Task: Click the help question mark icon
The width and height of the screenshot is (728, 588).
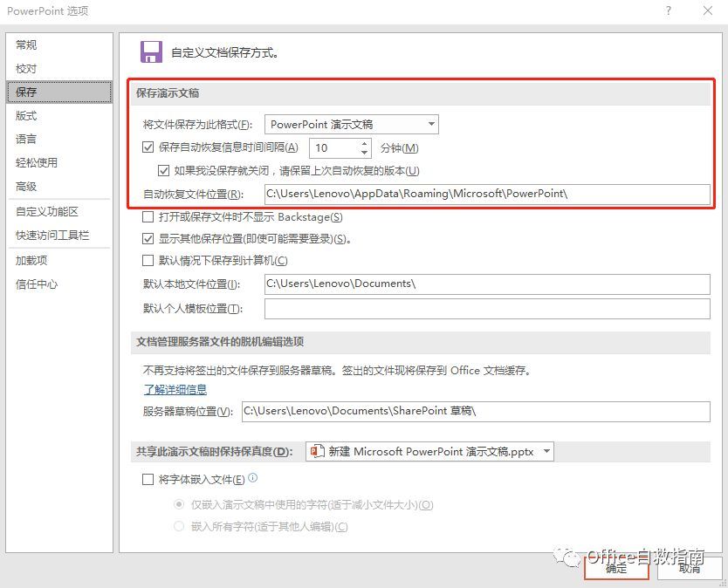Action: [668, 10]
